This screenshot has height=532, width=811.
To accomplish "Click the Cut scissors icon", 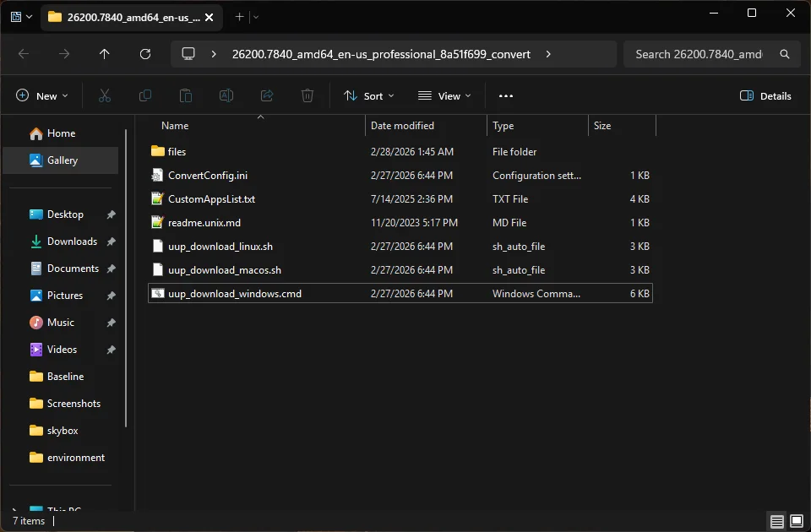I will [105, 95].
